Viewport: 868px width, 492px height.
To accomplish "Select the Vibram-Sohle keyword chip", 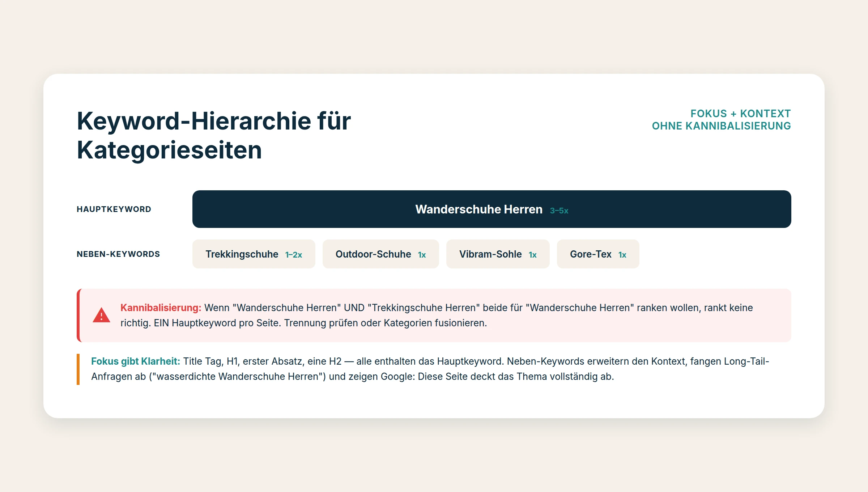I will 498,254.
